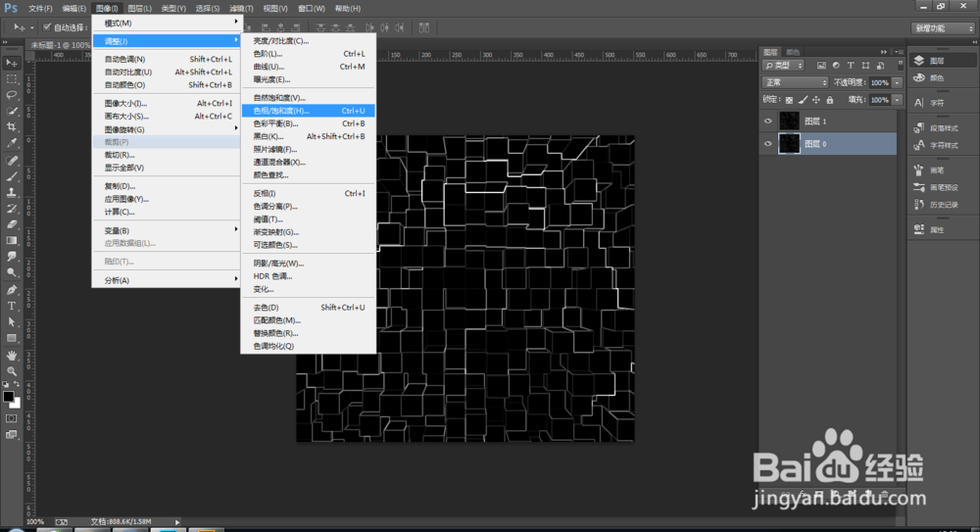The height and width of the screenshot is (532, 980).
Task: Choose 曲线(U) from adjustments submenu
Action: click(309, 67)
